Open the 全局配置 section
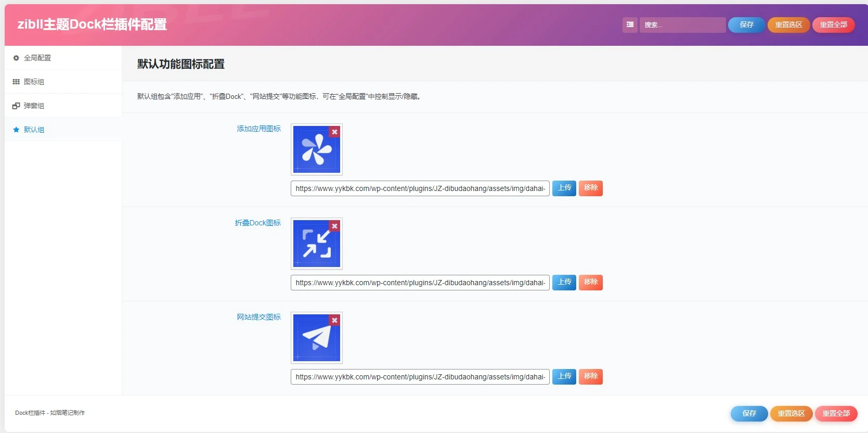This screenshot has height=433, width=868. point(63,58)
